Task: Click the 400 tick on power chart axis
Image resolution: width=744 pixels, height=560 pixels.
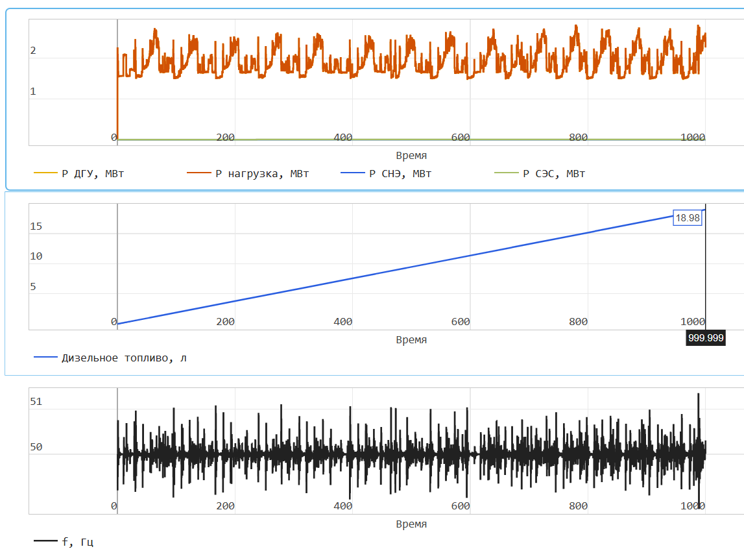Action: click(342, 138)
